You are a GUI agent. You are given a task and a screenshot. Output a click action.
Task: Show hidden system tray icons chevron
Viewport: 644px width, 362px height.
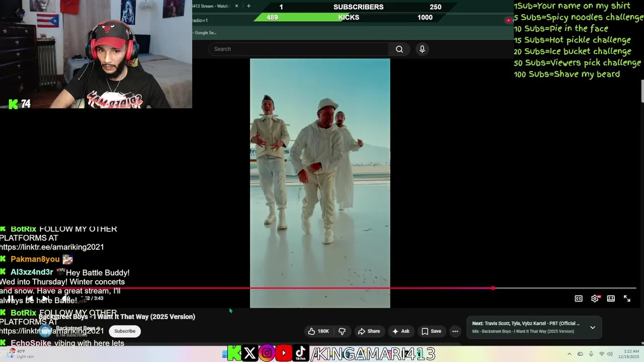pos(569,354)
